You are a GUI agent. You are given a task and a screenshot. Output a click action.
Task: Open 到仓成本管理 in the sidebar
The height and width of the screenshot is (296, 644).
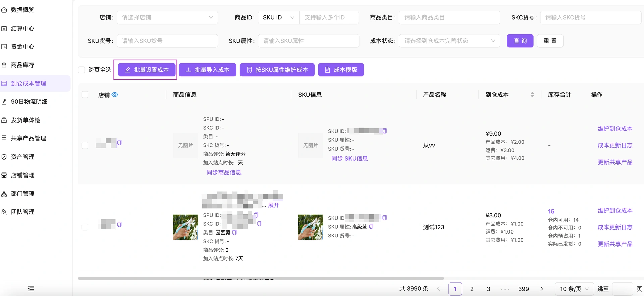click(x=35, y=83)
